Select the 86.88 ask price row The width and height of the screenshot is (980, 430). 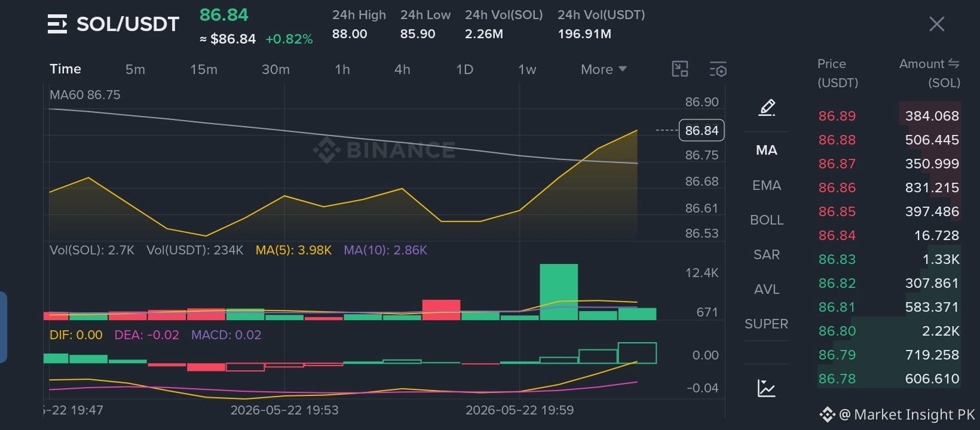[889, 140]
